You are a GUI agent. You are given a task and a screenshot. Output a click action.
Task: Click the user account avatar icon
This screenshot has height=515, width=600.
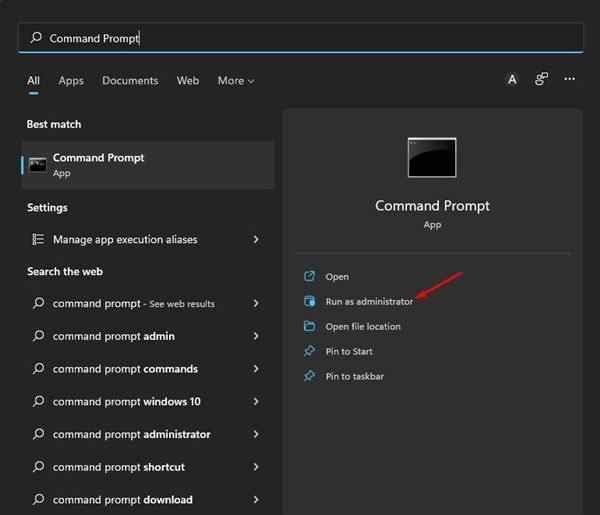point(512,80)
